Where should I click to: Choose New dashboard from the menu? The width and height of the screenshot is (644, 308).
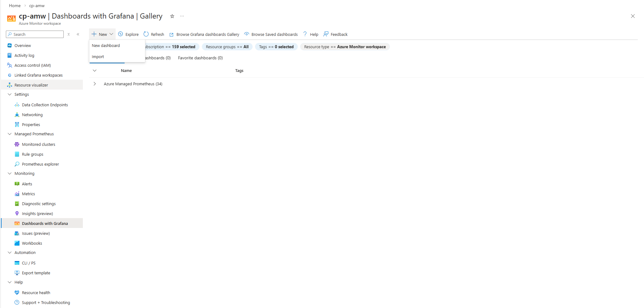tap(106, 45)
